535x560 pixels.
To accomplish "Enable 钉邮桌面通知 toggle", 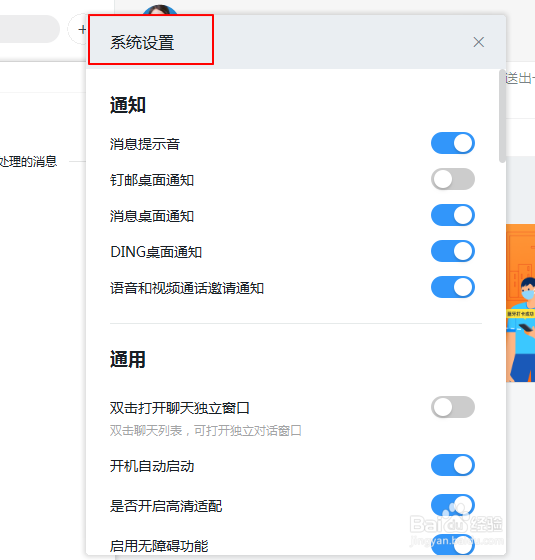I will pyautogui.click(x=452, y=179).
